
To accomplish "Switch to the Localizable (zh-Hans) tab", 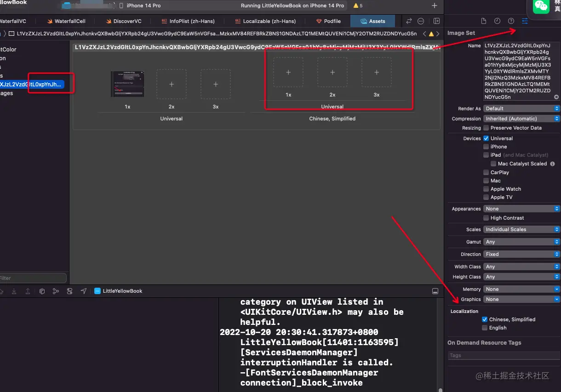I will (266, 21).
